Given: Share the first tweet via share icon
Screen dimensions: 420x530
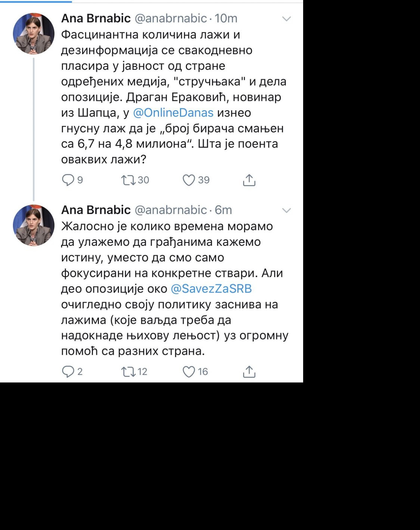Looking at the screenshot, I should tap(249, 180).
